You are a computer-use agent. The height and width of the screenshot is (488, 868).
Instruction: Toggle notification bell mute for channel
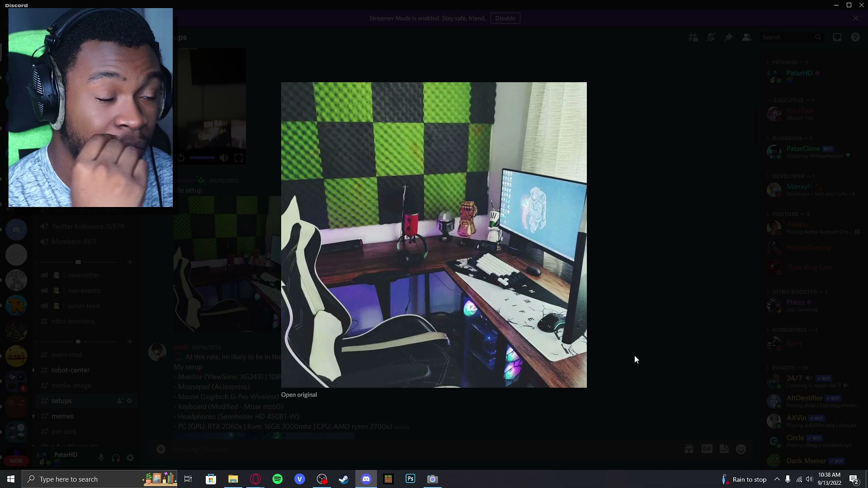[711, 38]
